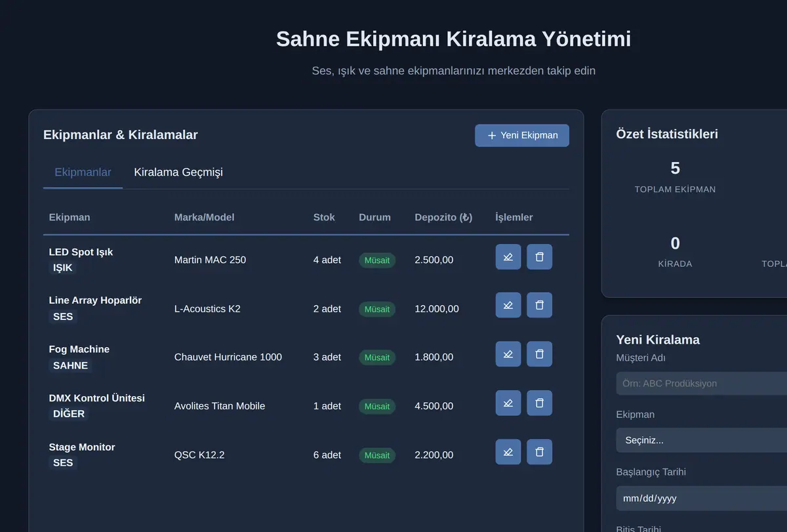Image resolution: width=787 pixels, height=532 pixels.
Task: Select the Marka/Model column header
Action: point(204,217)
